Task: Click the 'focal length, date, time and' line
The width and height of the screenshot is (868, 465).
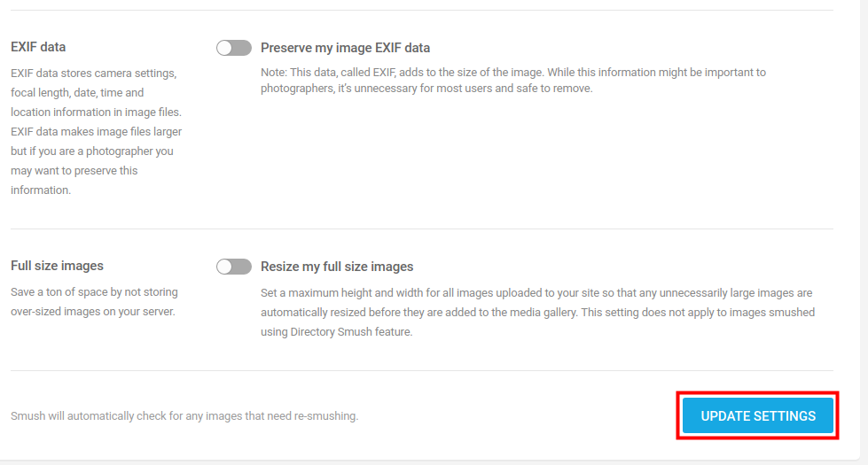Action: click(77, 92)
